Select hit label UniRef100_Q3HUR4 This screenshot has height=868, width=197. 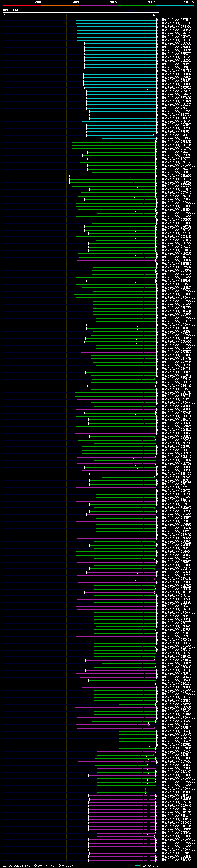(177, 447)
